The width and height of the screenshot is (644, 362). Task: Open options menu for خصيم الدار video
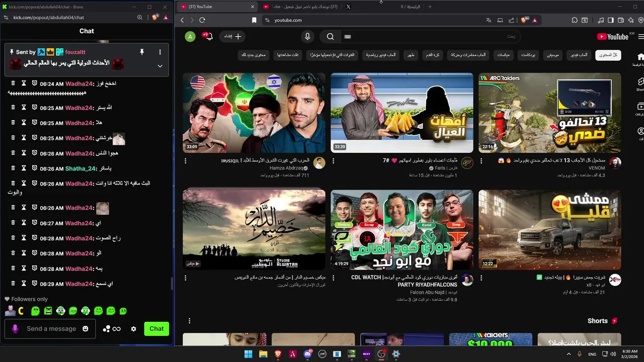[186, 278]
